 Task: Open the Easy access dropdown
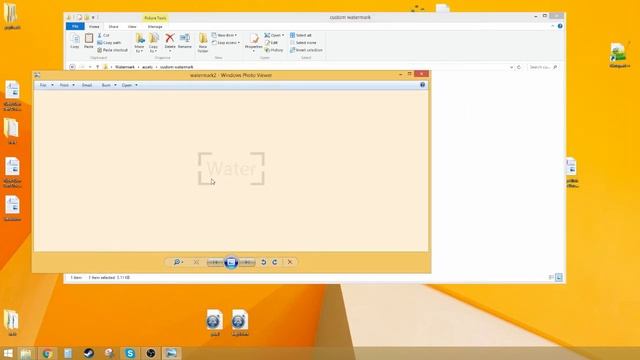pos(226,42)
